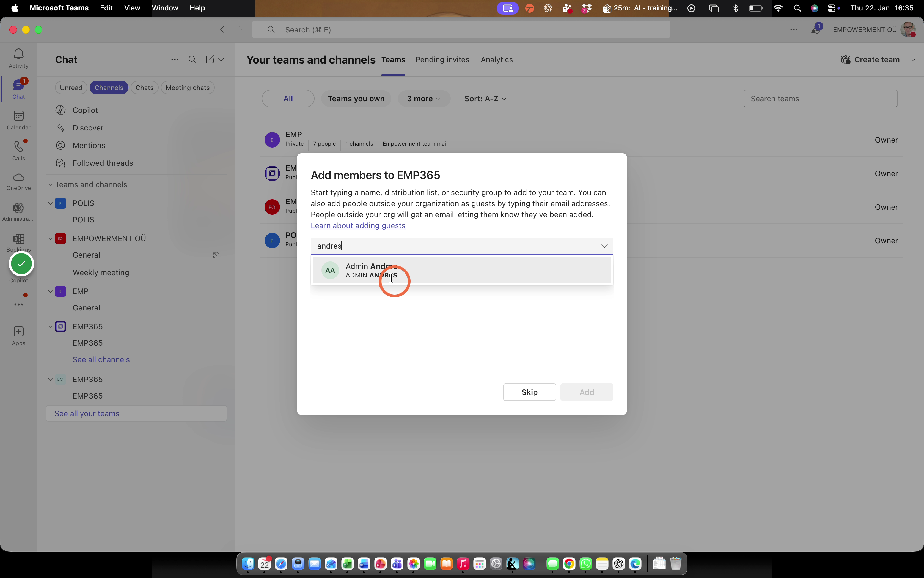Open the Help menu
This screenshot has height=578, width=924.
coord(197,8)
